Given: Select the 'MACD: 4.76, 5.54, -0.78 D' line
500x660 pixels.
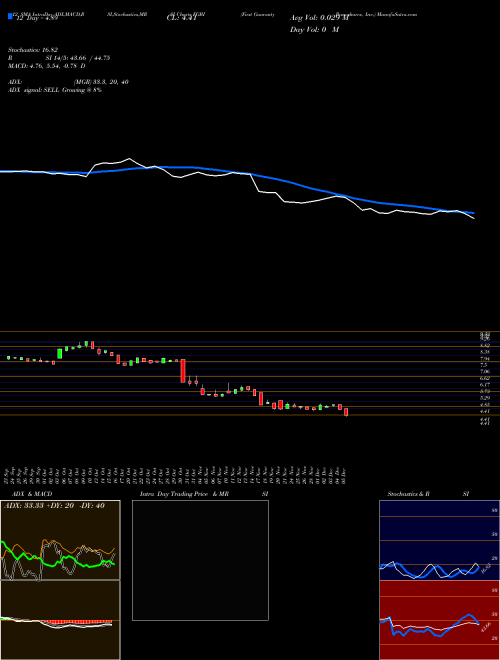Looking at the screenshot, I should pyautogui.click(x=47, y=66).
